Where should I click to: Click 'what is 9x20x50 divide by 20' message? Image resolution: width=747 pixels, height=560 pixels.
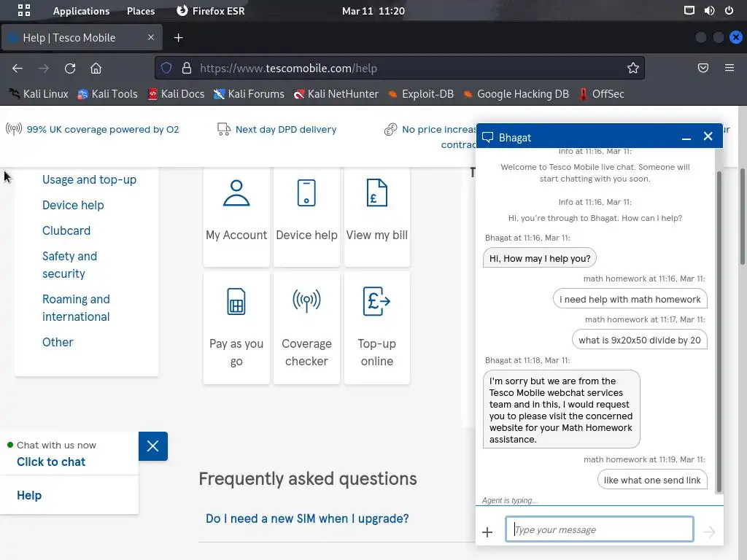pyautogui.click(x=639, y=340)
